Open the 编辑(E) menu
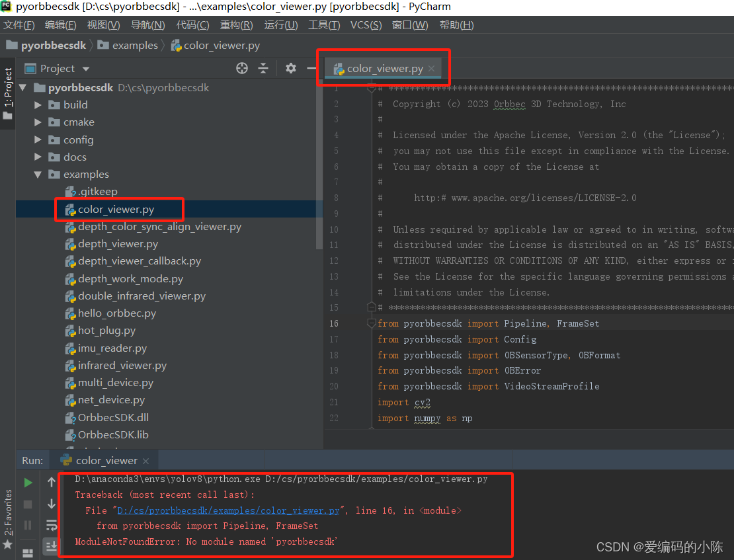 tap(60, 25)
